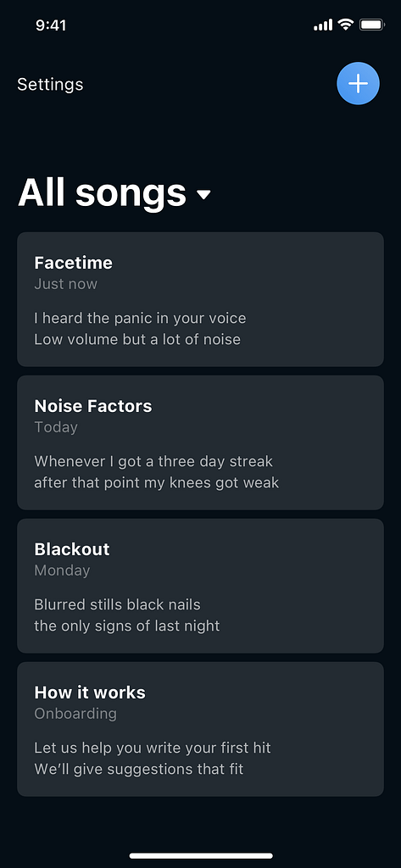Open the Facetime song card
This screenshot has width=401, height=868.
click(200, 299)
